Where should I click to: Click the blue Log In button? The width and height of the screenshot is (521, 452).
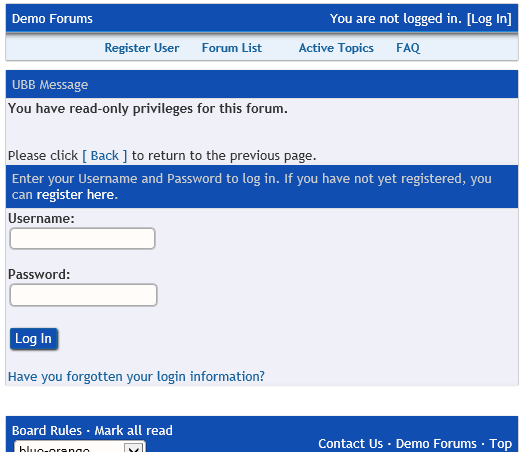pos(34,339)
